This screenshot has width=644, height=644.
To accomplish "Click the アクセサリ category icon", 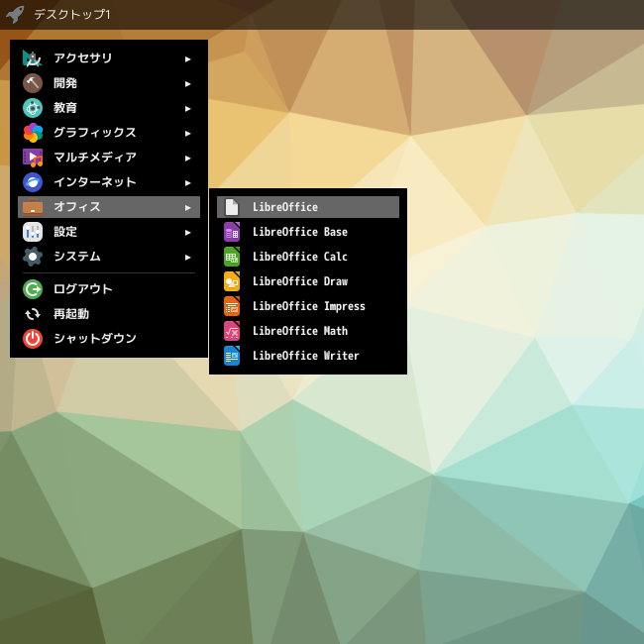I will point(33,58).
